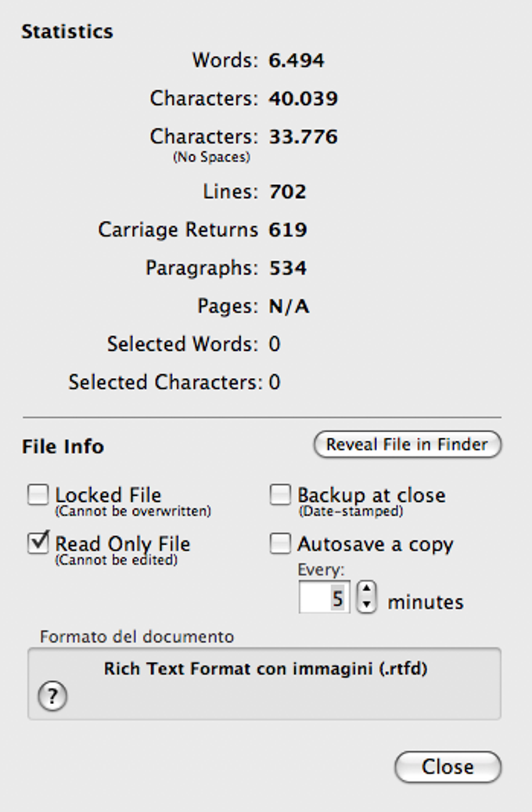Image resolution: width=532 pixels, height=812 pixels.
Task: Open help with the question mark button
Action: coord(52,696)
